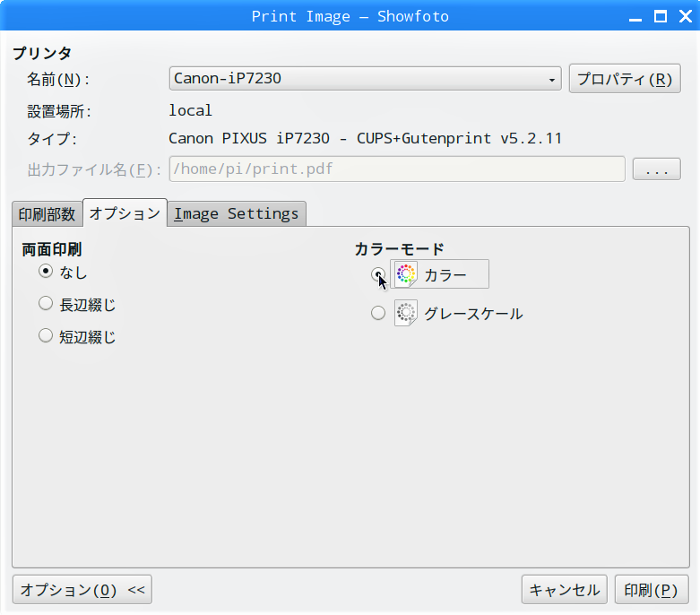The height and width of the screenshot is (615, 700).
Task: Collapse the オプション(O) << options section
Action: tap(82, 590)
